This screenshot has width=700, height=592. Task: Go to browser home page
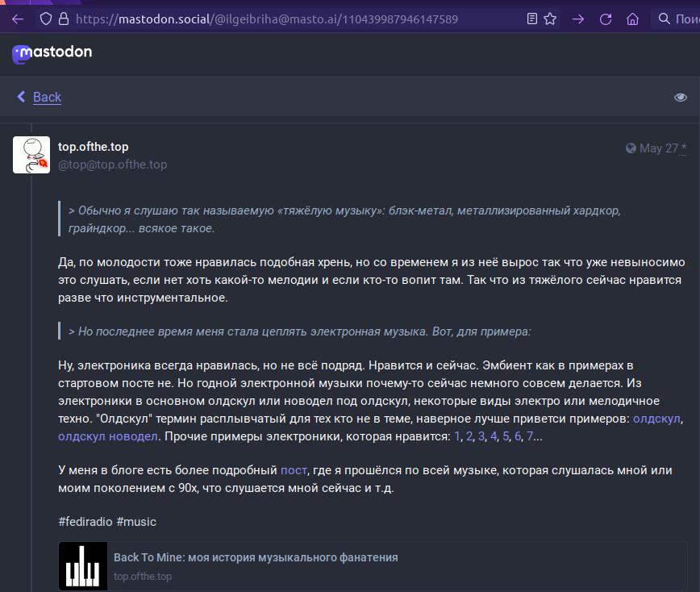(x=632, y=19)
